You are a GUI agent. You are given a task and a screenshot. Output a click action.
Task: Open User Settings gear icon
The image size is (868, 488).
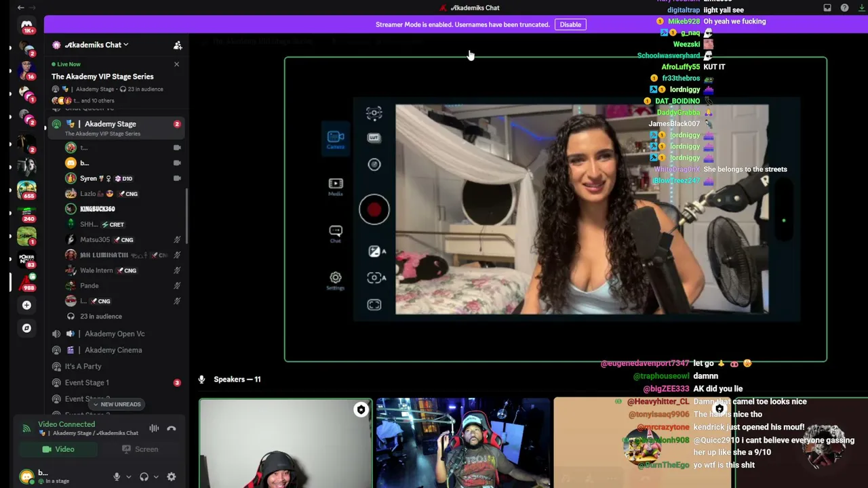(172, 477)
